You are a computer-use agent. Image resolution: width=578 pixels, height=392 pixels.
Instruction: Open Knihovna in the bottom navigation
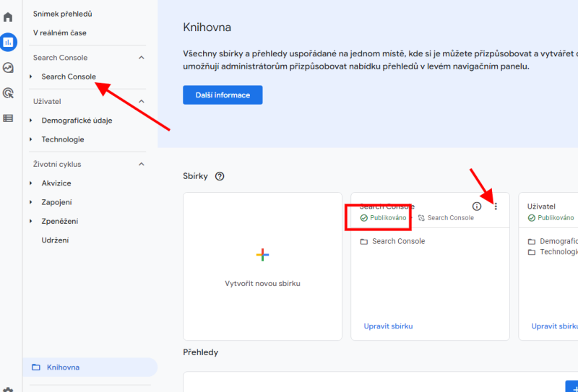63,367
